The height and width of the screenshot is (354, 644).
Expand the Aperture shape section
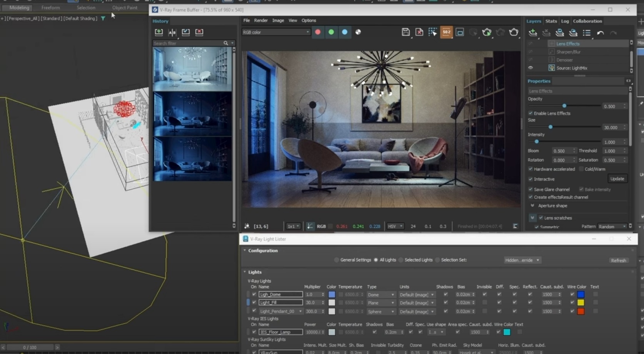[532, 206]
